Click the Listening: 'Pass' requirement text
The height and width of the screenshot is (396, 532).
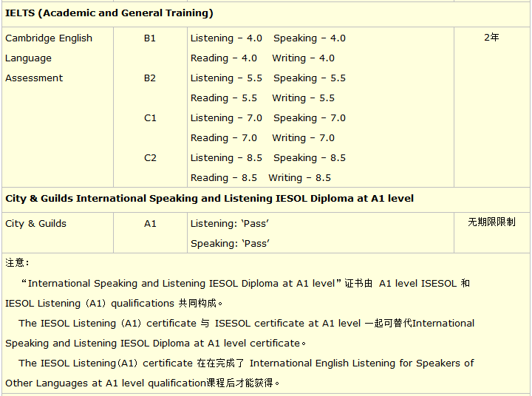tap(230, 224)
